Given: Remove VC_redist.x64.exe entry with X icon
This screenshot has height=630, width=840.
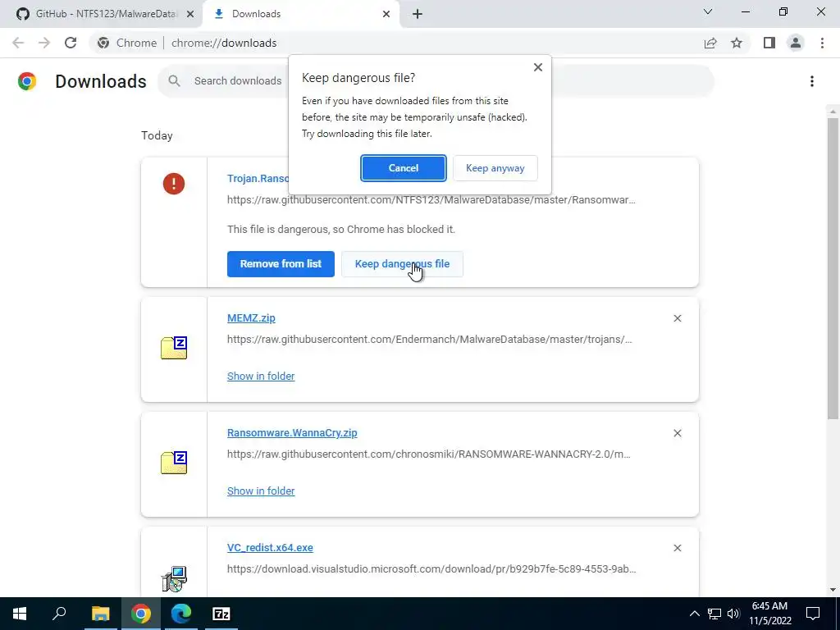Looking at the screenshot, I should (677, 548).
